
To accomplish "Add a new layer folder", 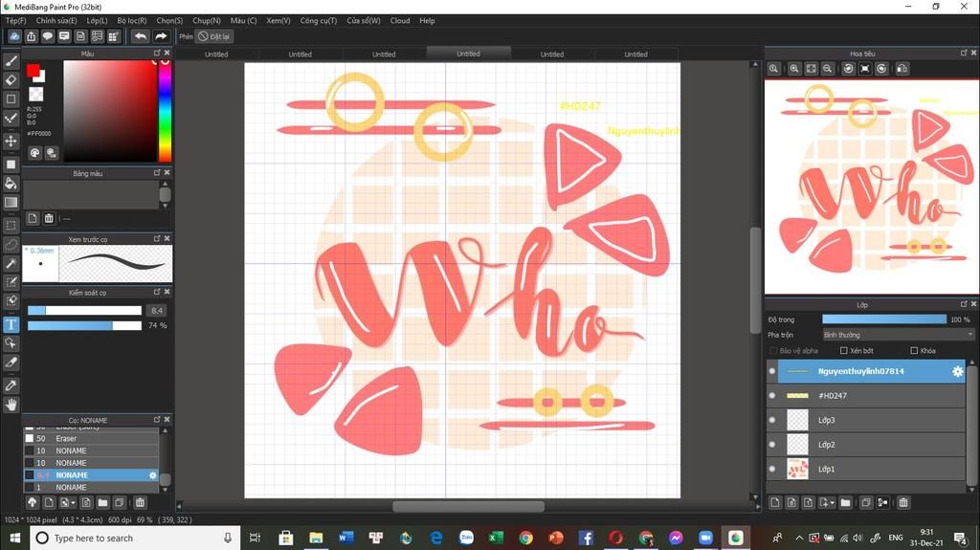I will (846, 502).
